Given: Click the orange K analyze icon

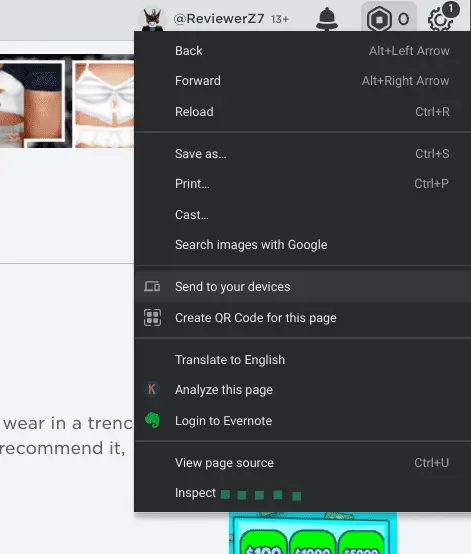Looking at the screenshot, I should (152, 389).
